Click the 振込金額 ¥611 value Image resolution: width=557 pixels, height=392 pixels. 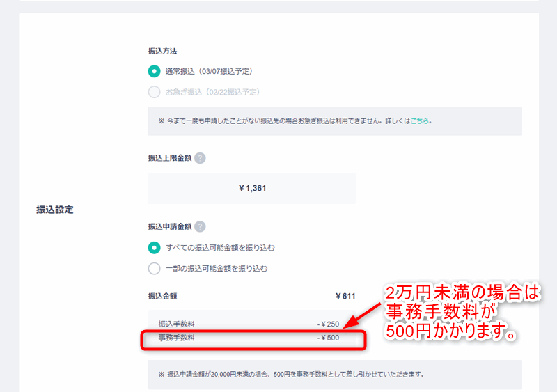pos(345,296)
